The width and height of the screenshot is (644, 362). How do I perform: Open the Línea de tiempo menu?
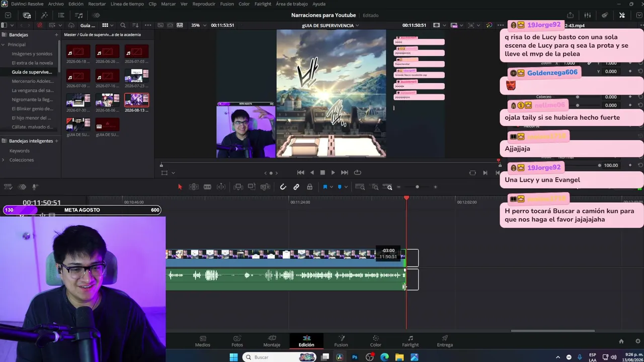(x=127, y=4)
